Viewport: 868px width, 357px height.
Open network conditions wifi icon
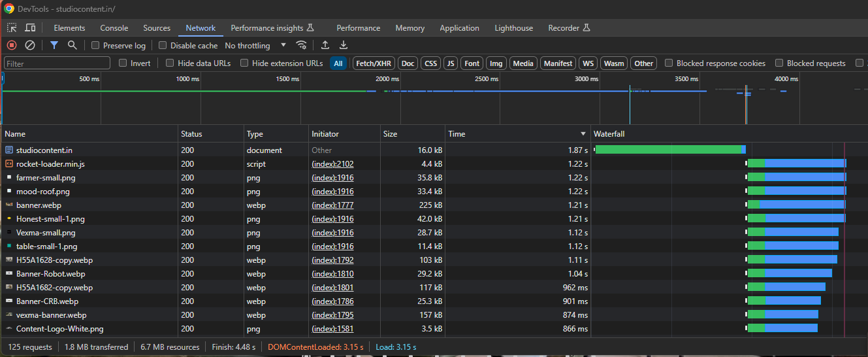click(301, 45)
